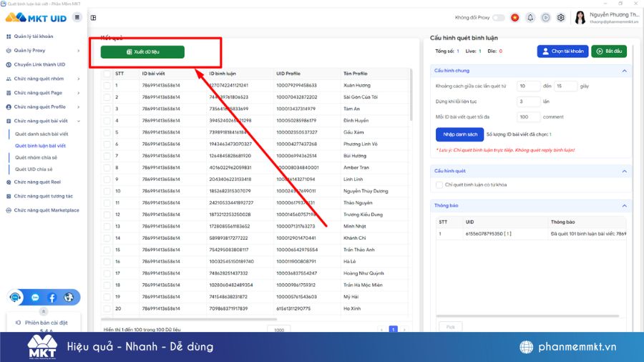Click the Chọn tài khoản button
This screenshot has height=362, width=644.
coord(562,52)
